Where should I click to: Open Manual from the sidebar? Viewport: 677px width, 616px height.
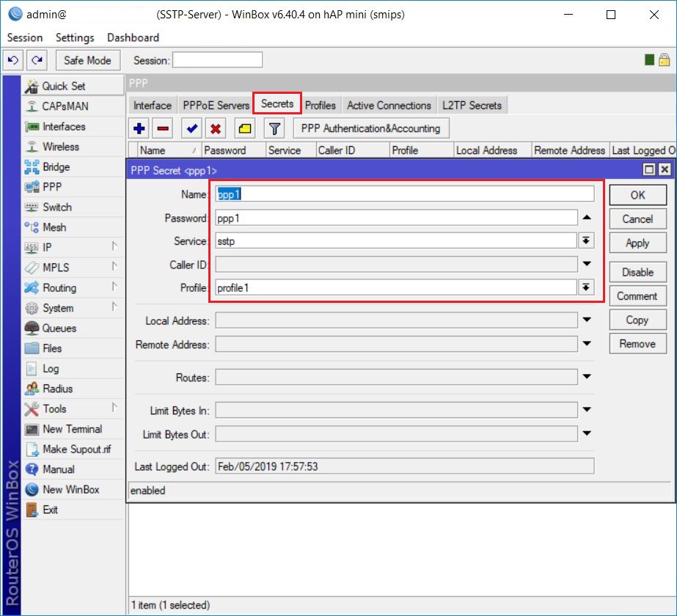[x=73, y=469]
